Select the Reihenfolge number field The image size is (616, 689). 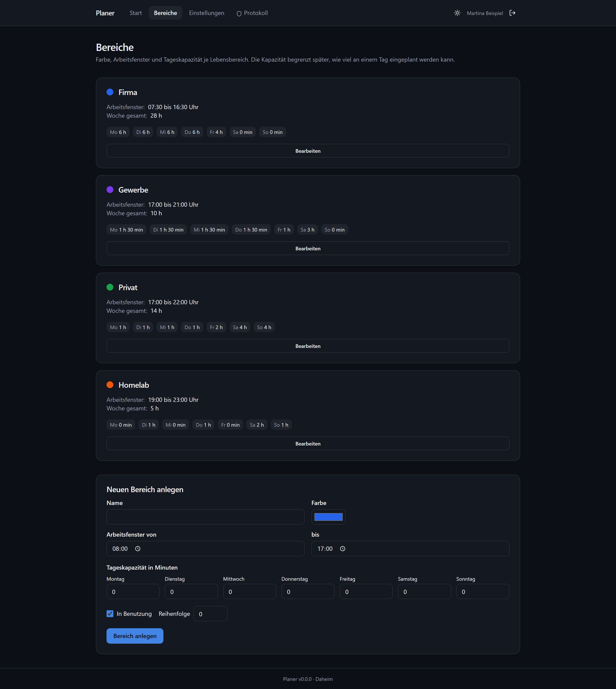point(210,614)
